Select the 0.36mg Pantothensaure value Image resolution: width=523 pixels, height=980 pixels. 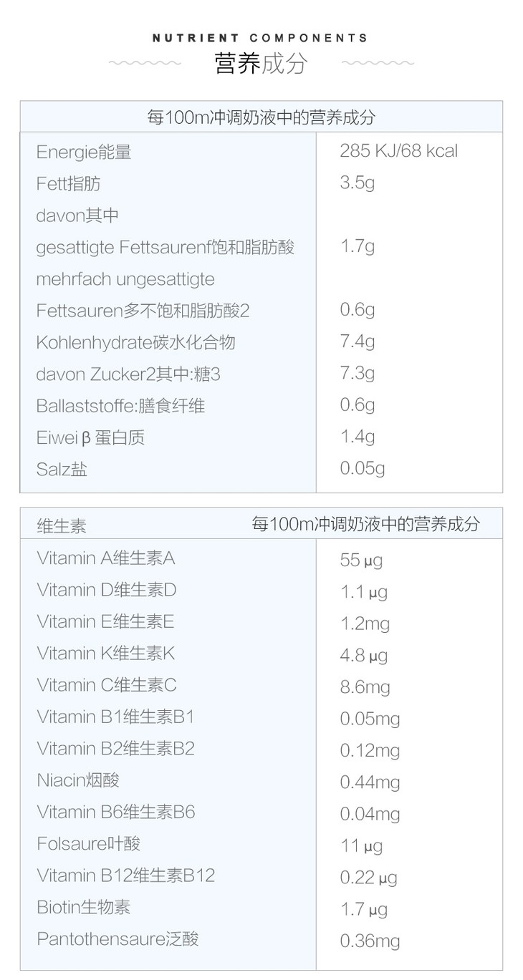coord(370,941)
